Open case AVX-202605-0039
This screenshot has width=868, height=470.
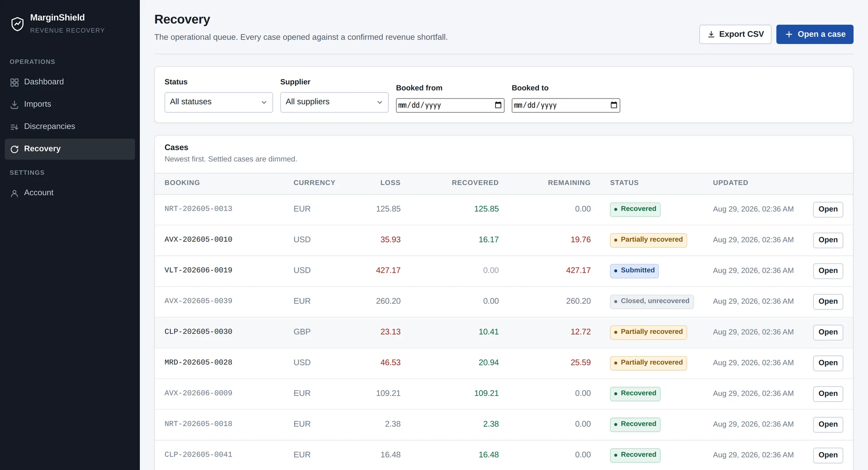pos(828,302)
